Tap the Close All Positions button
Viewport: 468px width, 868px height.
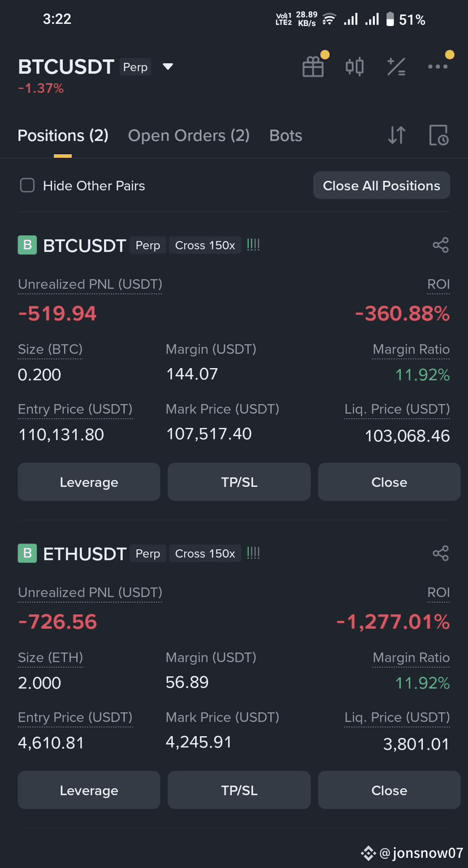click(382, 185)
